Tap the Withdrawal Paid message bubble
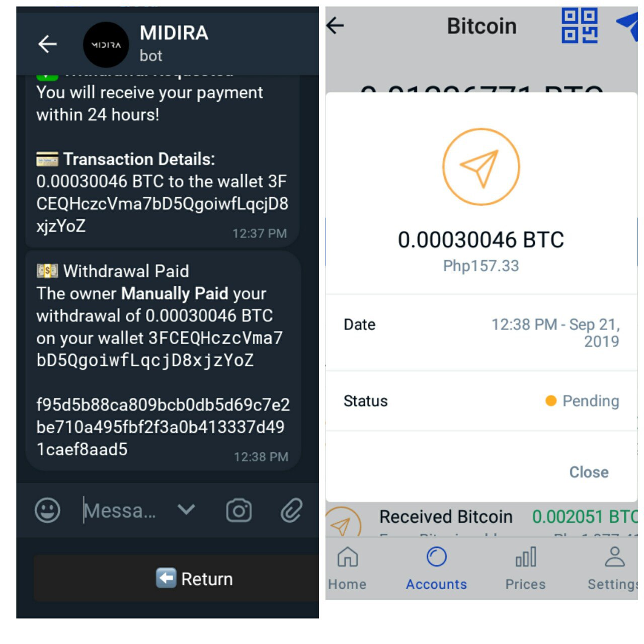This screenshot has width=644, height=644. coord(163,360)
